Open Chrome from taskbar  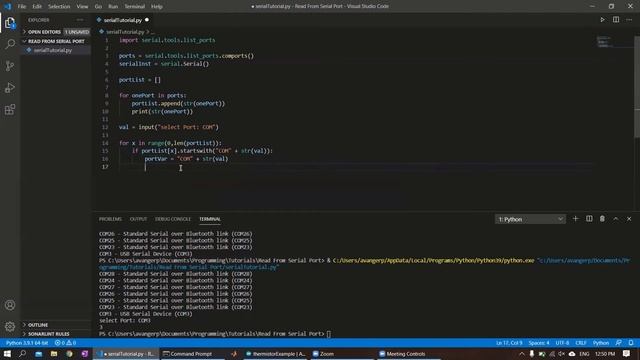coord(69,353)
